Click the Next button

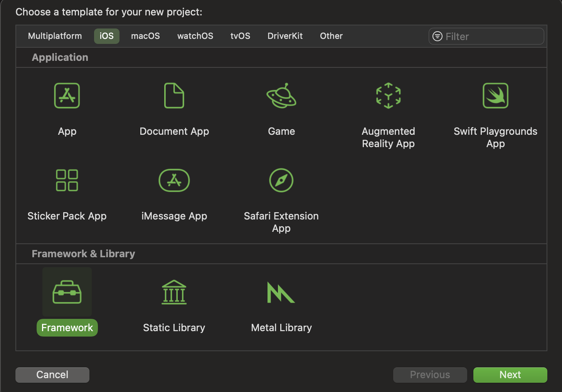pyautogui.click(x=510, y=375)
